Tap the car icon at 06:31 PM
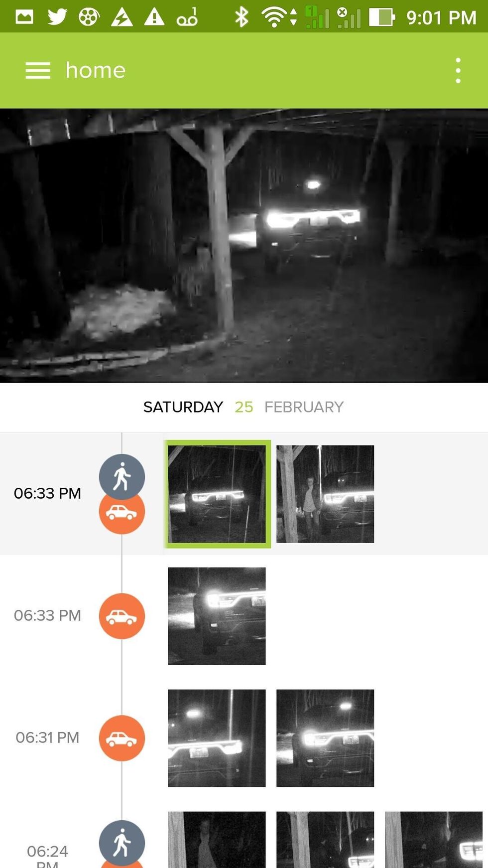This screenshot has width=488, height=868. (122, 738)
